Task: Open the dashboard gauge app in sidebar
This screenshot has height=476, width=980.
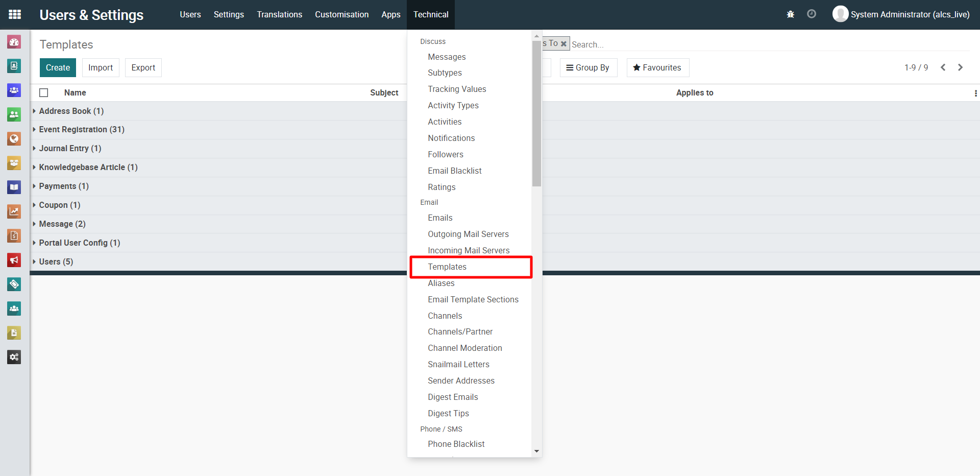Action: [14, 42]
